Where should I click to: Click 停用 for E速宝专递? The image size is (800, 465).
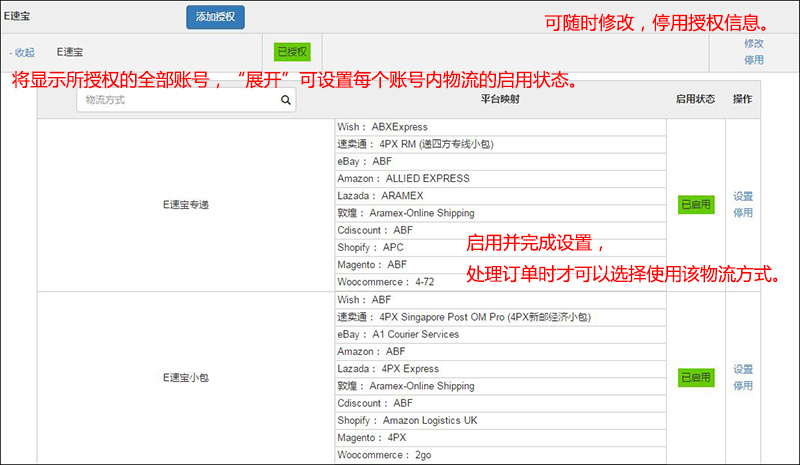coord(743,212)
